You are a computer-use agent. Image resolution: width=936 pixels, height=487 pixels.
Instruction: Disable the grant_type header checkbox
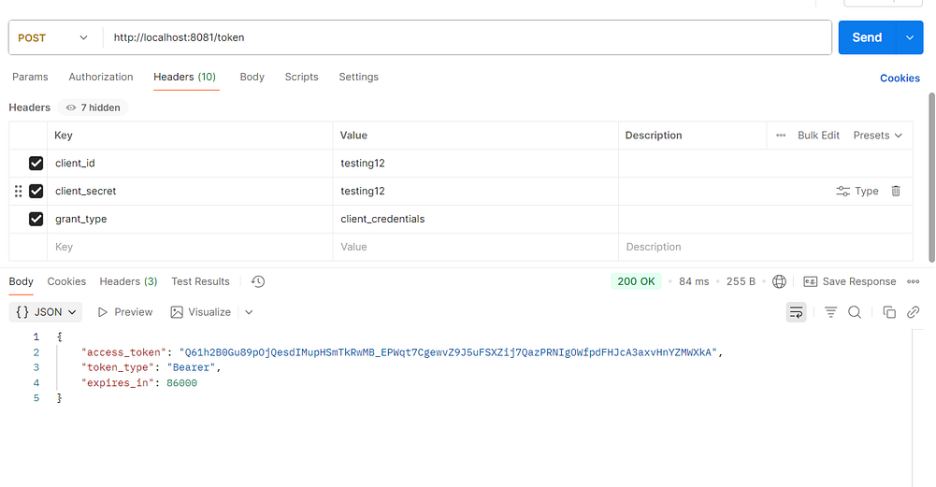point(36,219)
